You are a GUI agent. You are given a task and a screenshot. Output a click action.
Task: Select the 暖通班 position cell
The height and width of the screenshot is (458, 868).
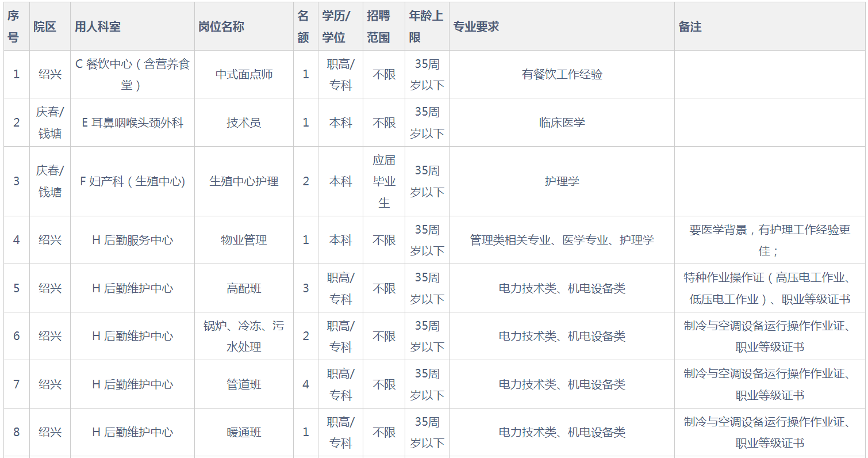click(244, 432)
